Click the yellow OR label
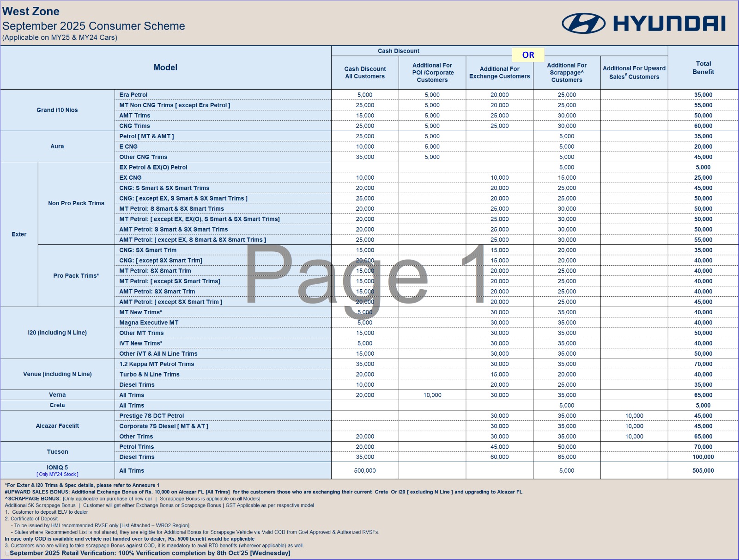The image size is (739, 560). coord(528,55)
